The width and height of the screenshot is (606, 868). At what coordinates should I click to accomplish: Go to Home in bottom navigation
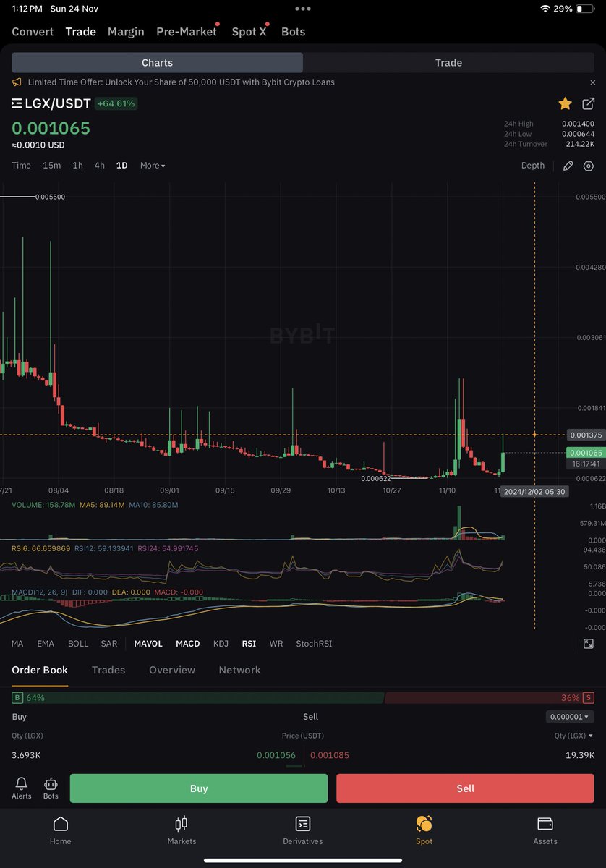(61, 830)
